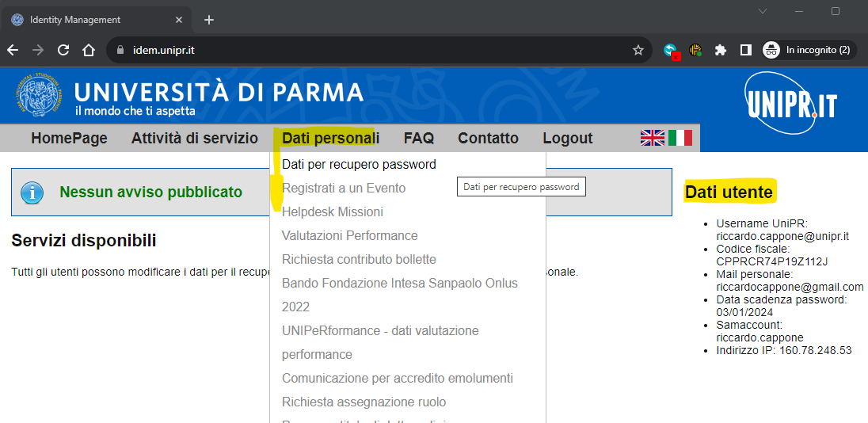Bookmark this page with star icon

(x=638, y=50)
